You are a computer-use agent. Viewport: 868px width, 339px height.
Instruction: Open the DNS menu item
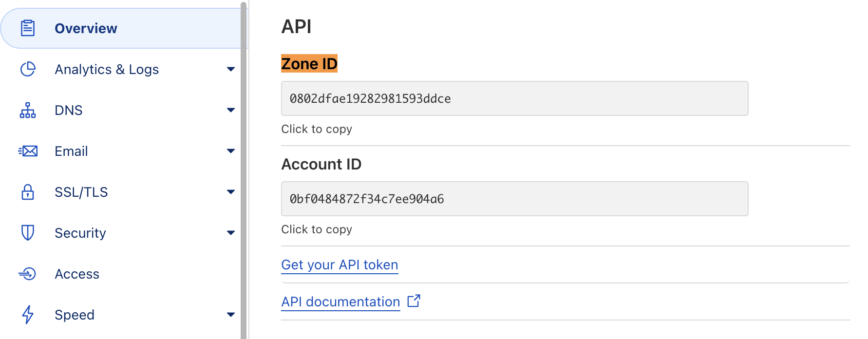[122, 110]
